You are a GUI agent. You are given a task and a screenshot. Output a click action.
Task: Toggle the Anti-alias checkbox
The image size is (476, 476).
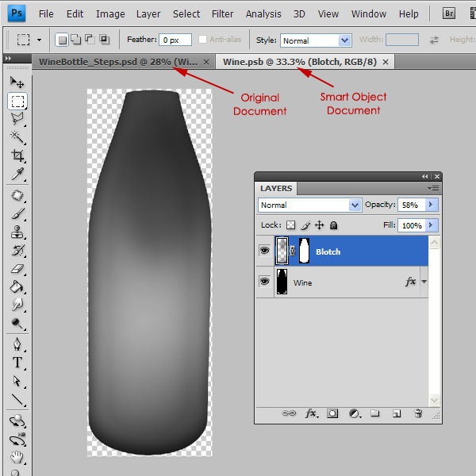(202, 39)
